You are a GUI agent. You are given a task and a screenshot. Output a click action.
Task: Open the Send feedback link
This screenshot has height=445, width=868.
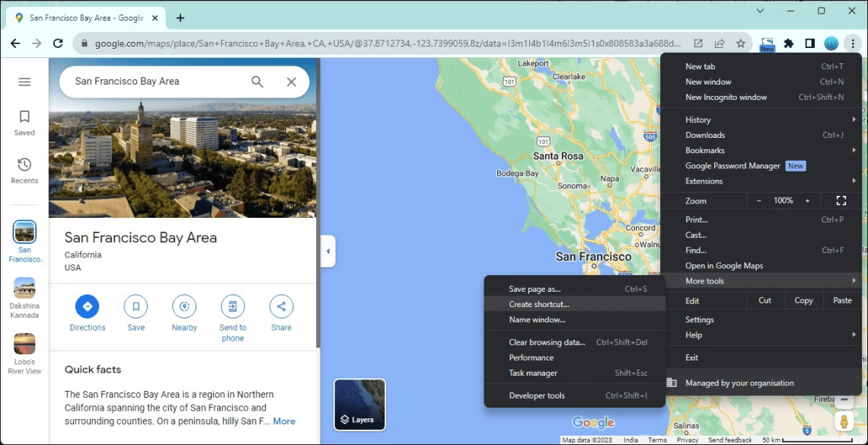click(729, 440)
